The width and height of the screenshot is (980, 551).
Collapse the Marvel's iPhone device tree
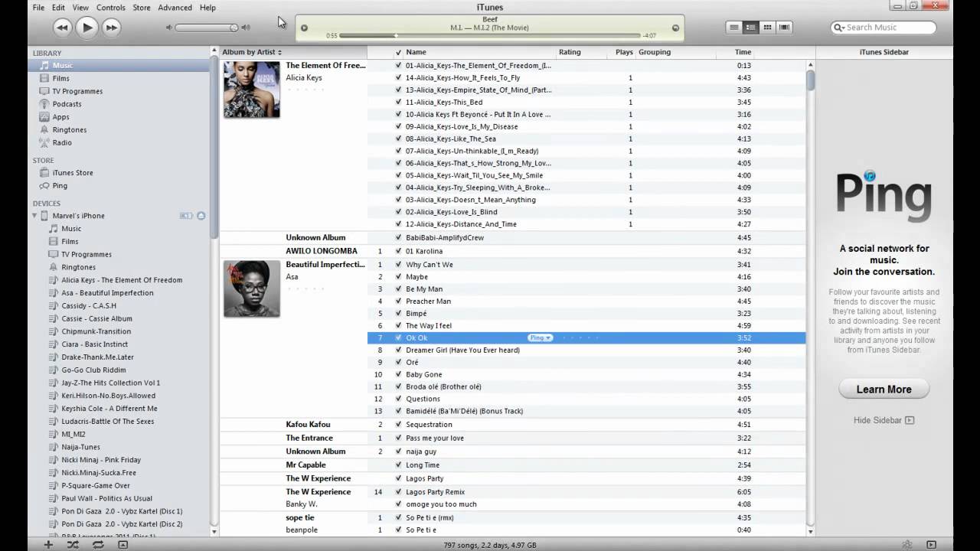(34, 216)
